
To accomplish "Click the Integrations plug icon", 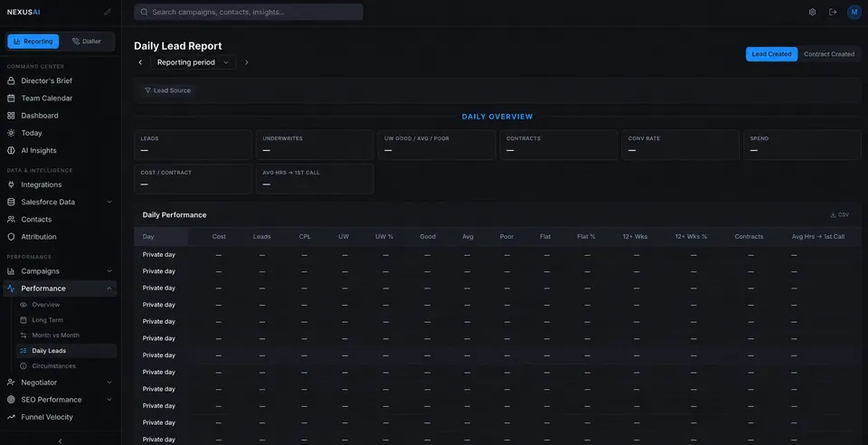I will point(11,185).
